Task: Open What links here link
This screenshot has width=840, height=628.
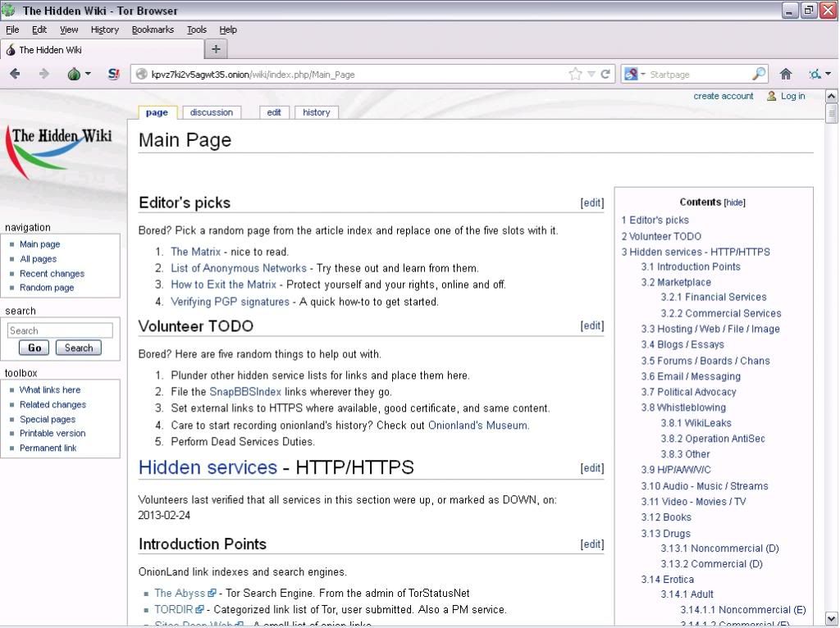Action: [50, 389]
